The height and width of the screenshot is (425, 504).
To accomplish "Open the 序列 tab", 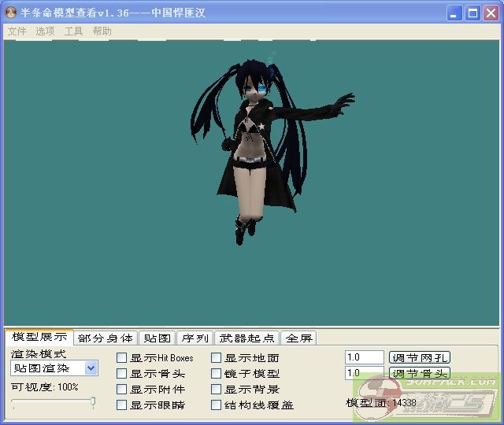I will (x=195, y=338).
